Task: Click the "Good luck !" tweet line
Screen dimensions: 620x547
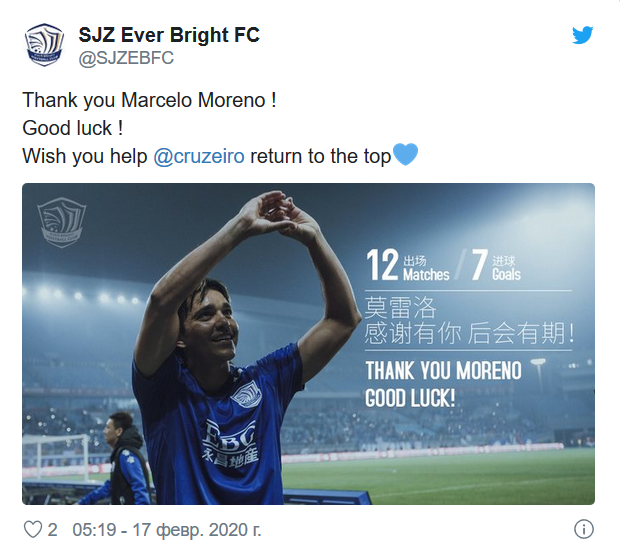Action: (71, 129)
